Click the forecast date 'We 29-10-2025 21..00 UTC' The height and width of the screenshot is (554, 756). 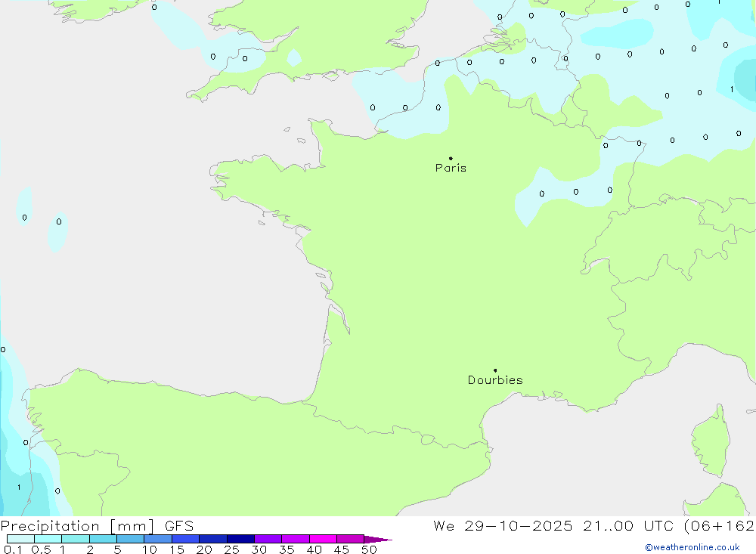(553, 525)
